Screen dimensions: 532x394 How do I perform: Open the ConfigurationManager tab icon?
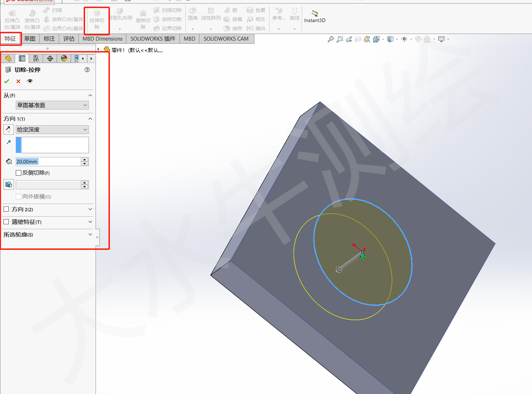tap(36, 58)
